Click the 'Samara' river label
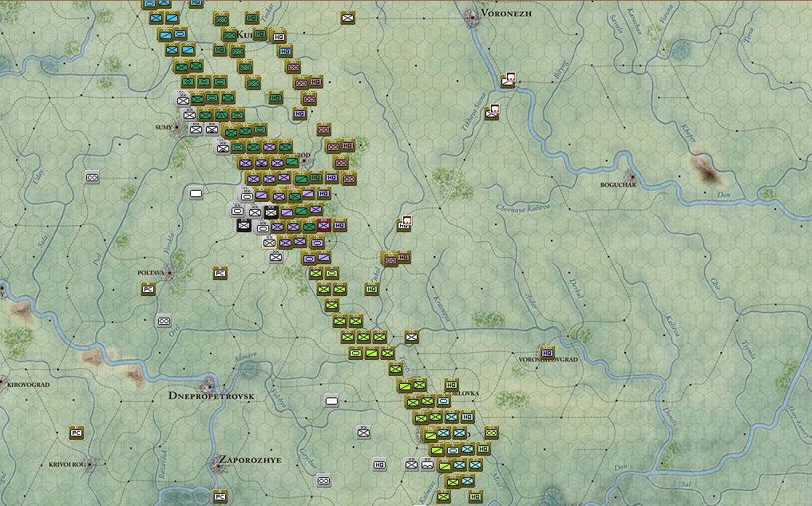 click(245, 357)
